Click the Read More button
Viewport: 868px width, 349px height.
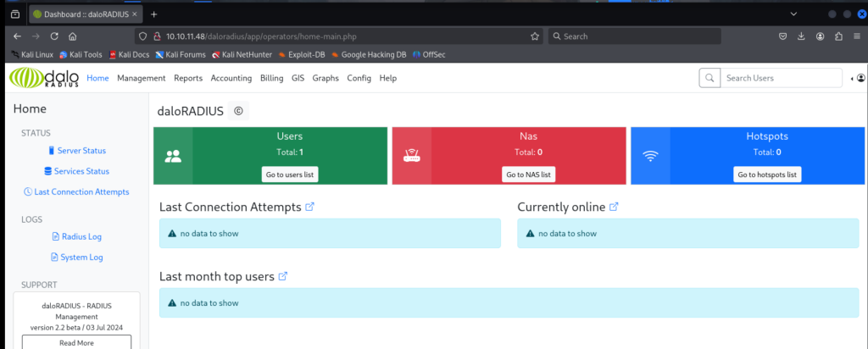[x=77, y=342]
